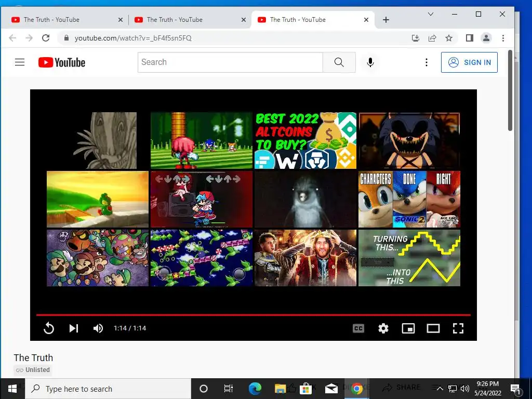Open the man wearing crown thumbnail
Viewport: 532px width, 399px height.
coord(305,258)
